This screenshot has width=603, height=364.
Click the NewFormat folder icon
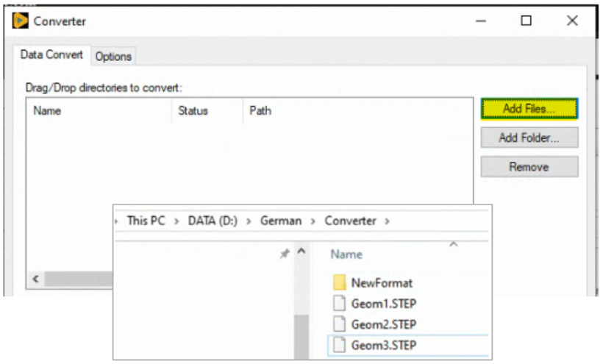click(339, 282)
